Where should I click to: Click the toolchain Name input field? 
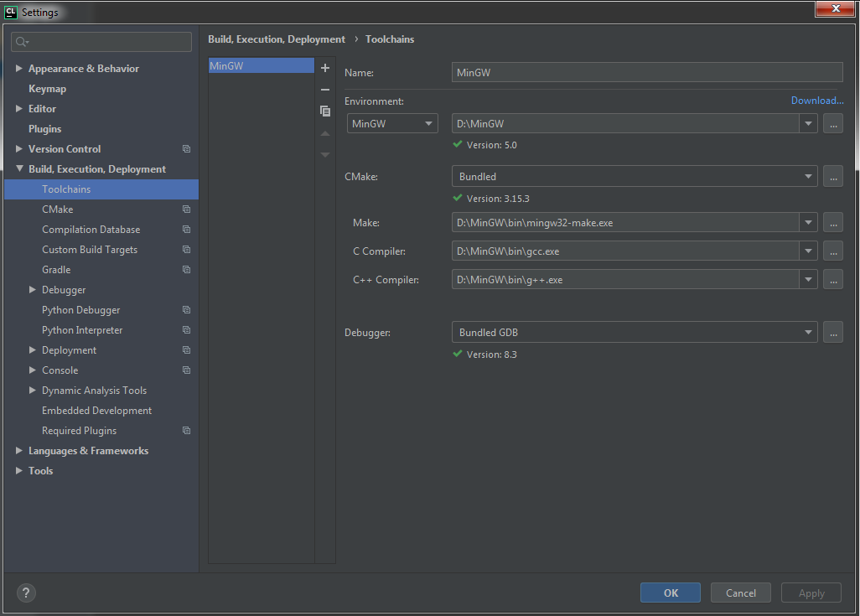[x=647, y=72]
